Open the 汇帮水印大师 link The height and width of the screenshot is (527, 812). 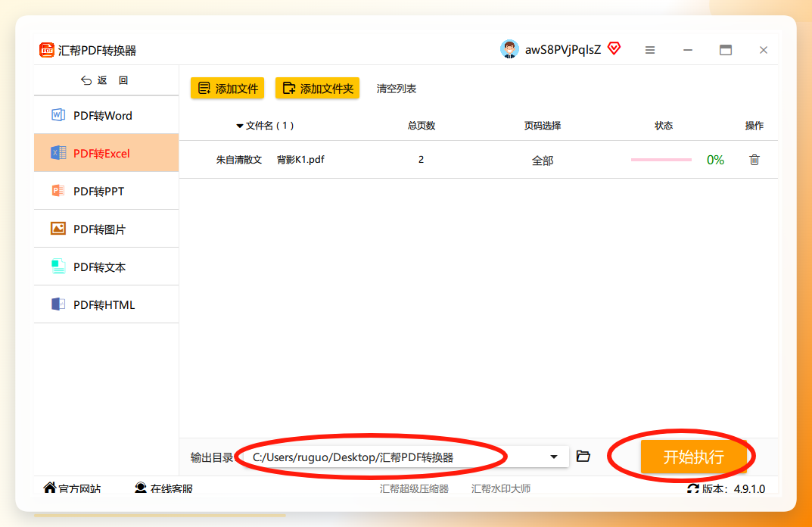501,488
